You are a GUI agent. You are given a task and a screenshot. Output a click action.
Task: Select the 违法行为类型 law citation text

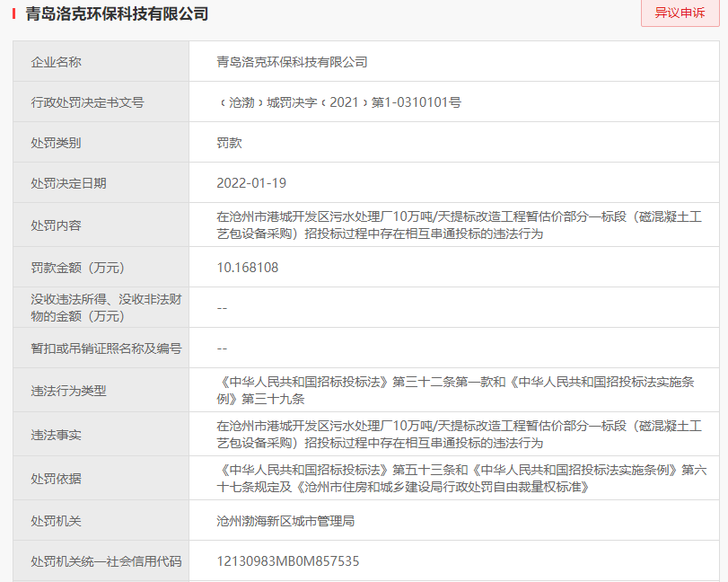click(x=455, y=390)
